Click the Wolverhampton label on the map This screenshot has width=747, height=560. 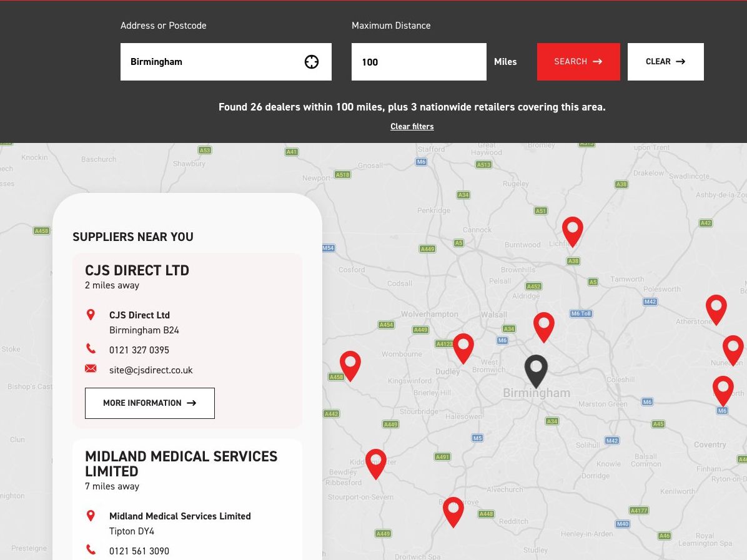click(x=429, y=314)
